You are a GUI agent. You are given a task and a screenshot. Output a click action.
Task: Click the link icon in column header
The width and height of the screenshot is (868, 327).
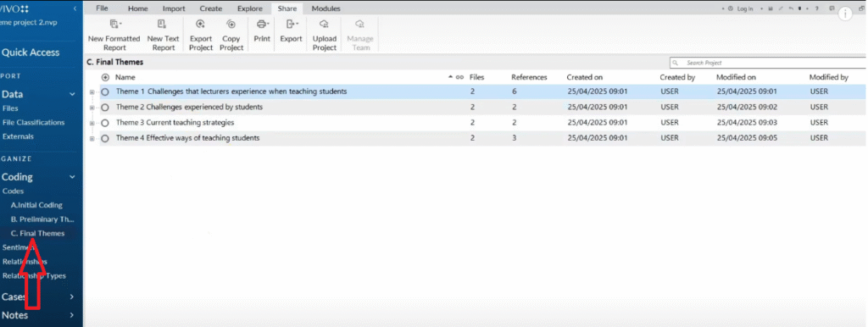point(459,77)
